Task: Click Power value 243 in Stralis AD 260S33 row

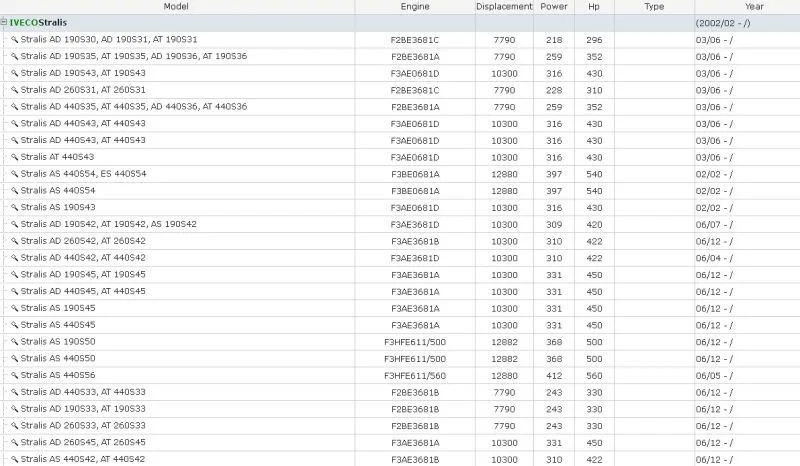Action: (x=554, y=426)
